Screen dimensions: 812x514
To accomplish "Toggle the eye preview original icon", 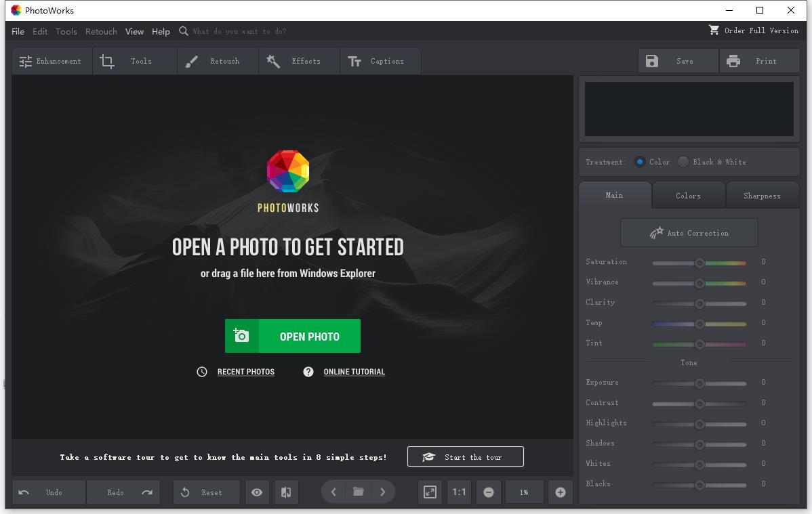I will pyautogui.click(x=257, y=492).
